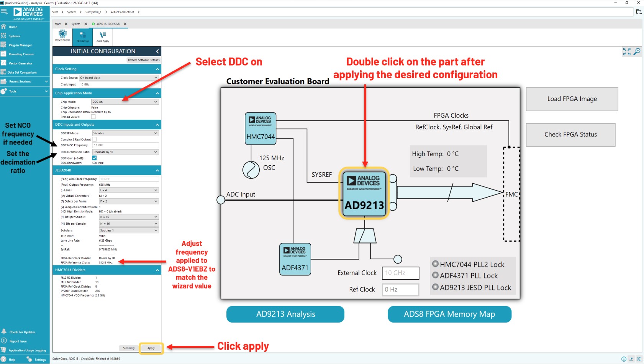The image size is (644, 364).
Task: Open AD9213 Analysis
Action: coord(285,314)
